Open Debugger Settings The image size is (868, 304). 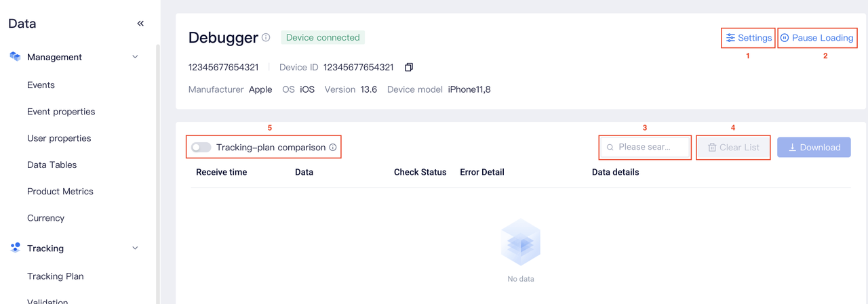coord(749,38)
